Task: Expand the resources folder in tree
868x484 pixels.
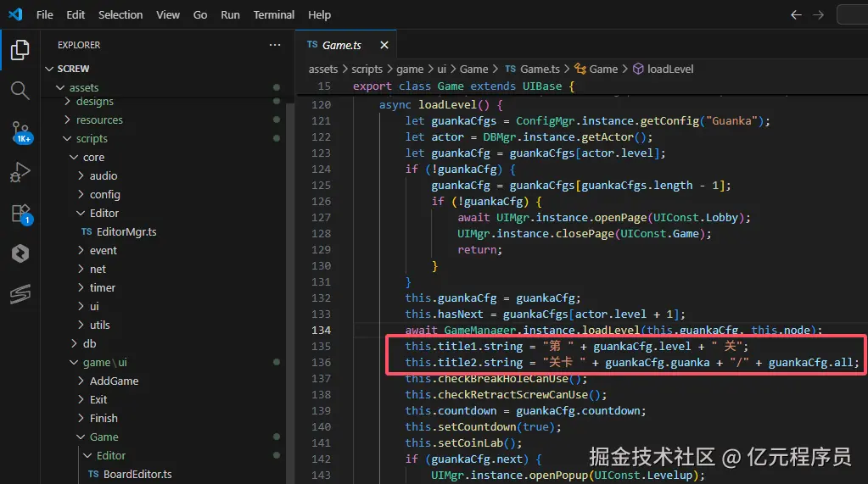Action: [x=98, y=120]
